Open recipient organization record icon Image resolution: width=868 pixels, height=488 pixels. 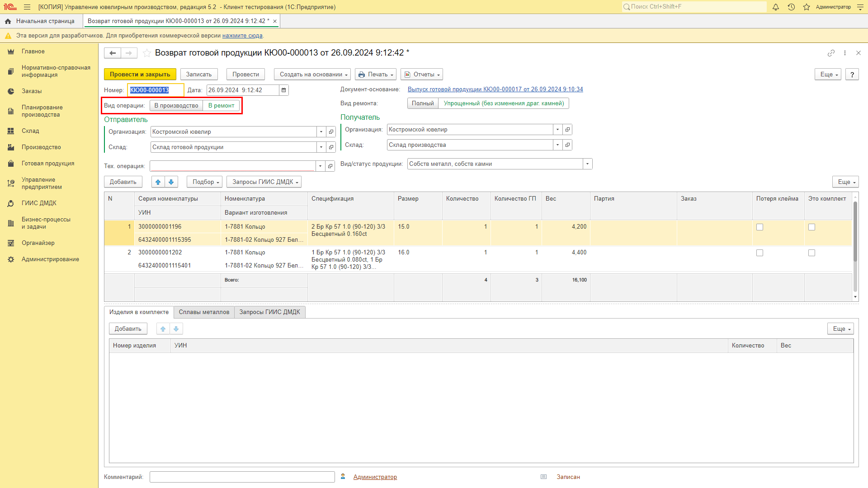[x=568, y=130]
